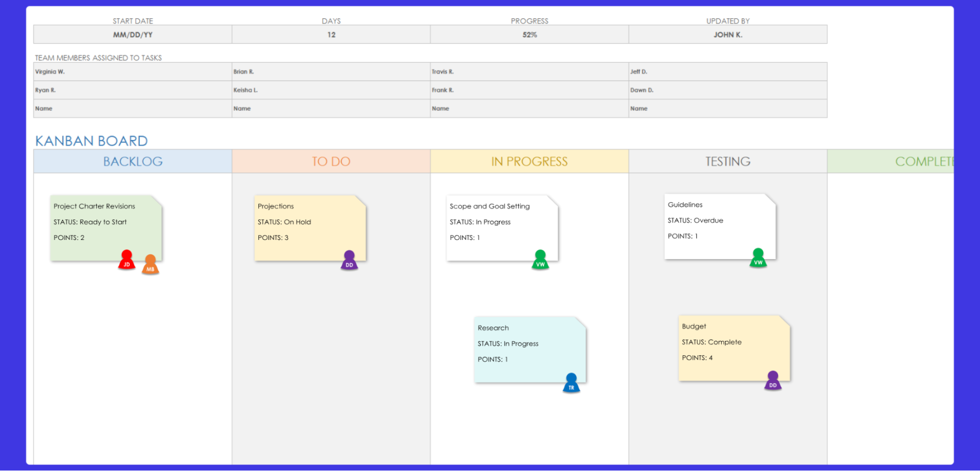
Task: Click 'POINTS: 1' on Guidelines card
Action: point(682,236)
